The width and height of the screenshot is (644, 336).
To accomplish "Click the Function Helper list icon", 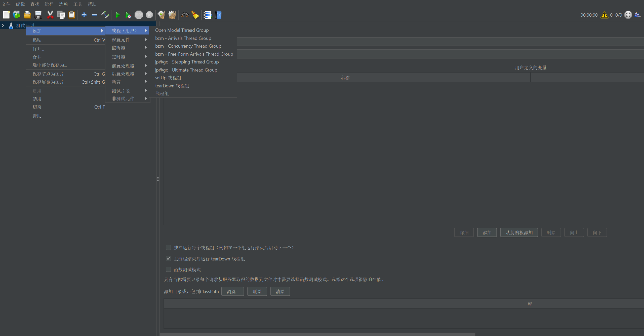I will (x=207, y=15).
